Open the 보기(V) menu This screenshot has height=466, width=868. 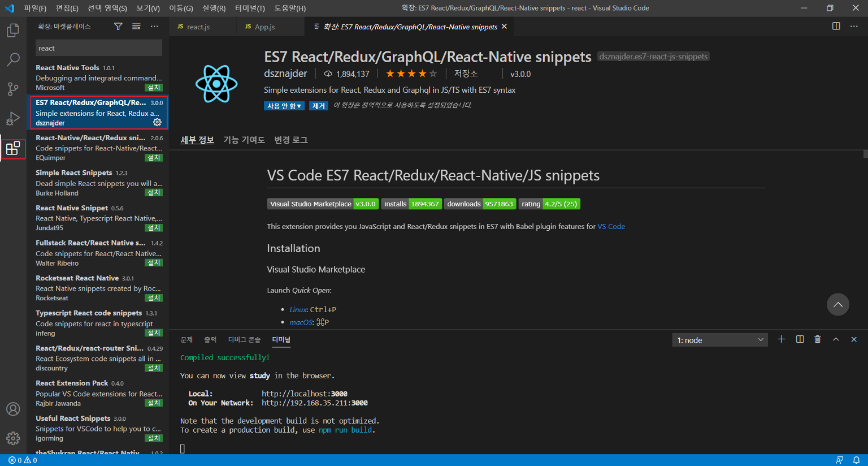[148, 8]
